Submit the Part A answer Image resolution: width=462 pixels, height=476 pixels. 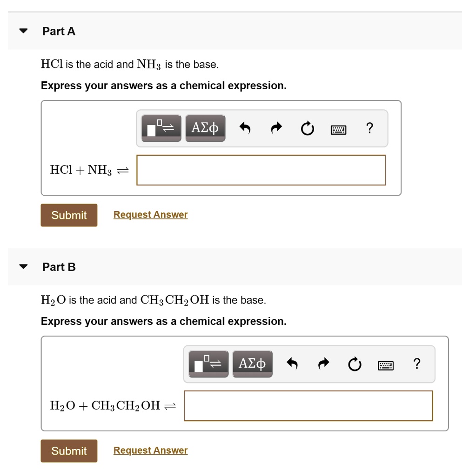tap(69, 215)
